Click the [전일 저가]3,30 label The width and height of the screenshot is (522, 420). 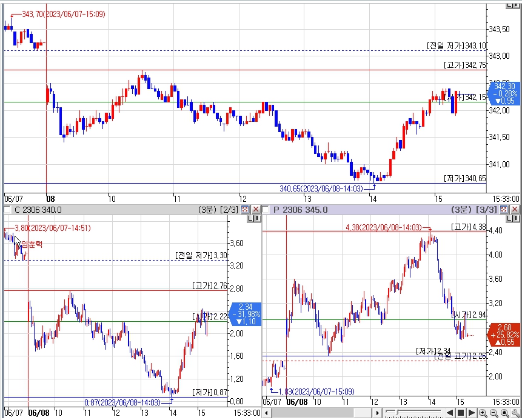[x=201, y=256]
